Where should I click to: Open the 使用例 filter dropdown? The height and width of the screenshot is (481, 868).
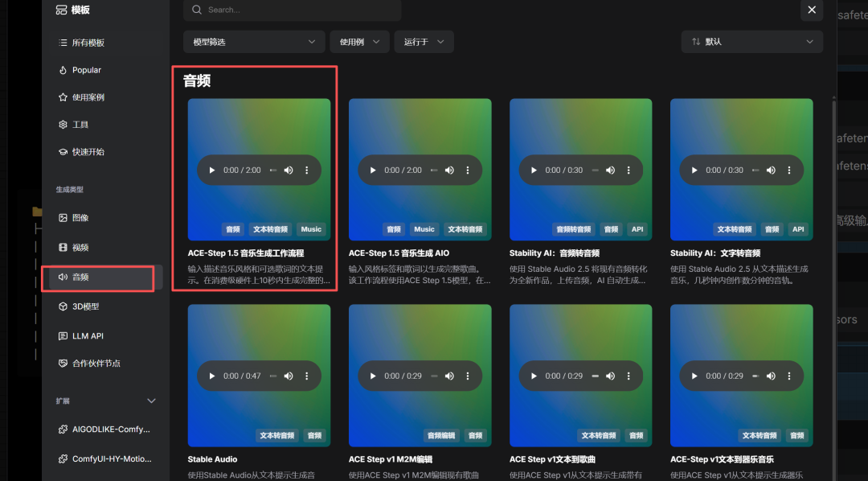[x=360, y=42]
